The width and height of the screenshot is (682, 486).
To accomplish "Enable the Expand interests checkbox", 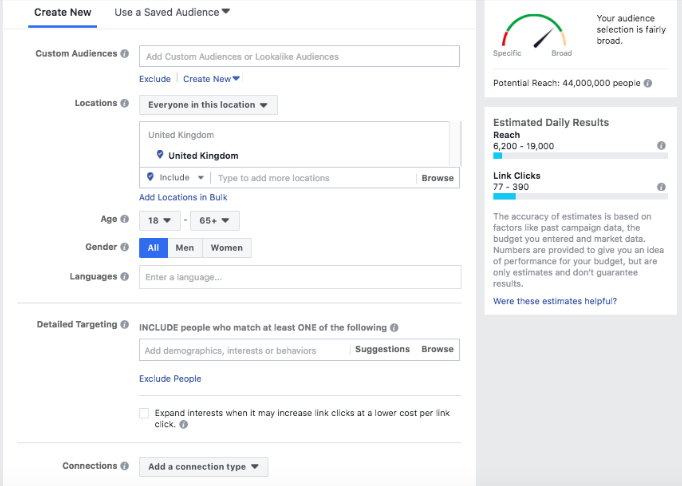I will [x=144, y=413].
